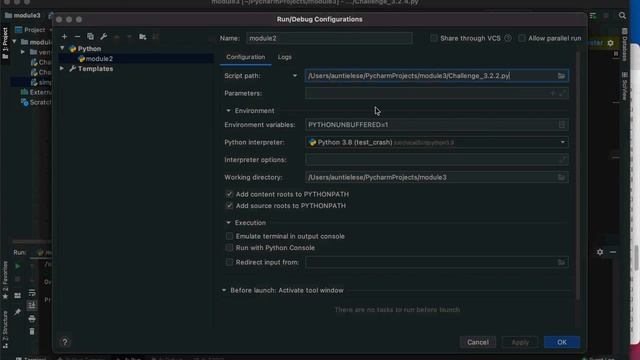This screenshot has width=640, height=360.
Task: Browse for script path folder icon
Action: [x=561, y=76]
